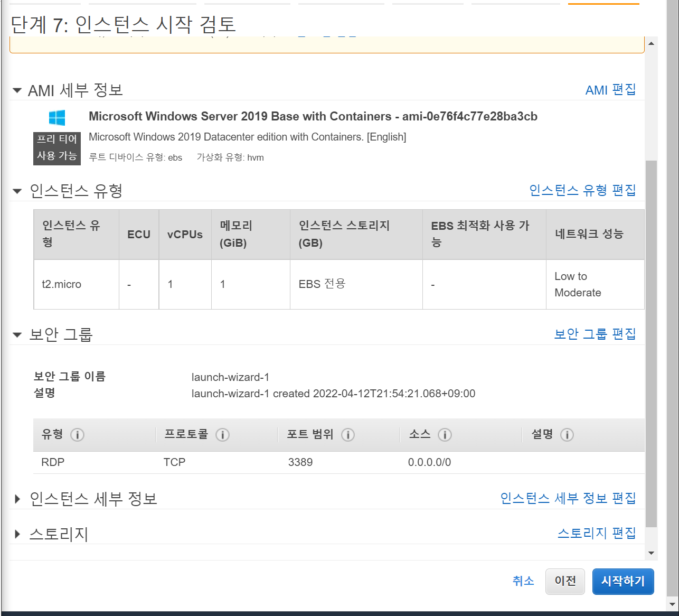Expand the 인스턴스 세부 정보 section

point(17,499)
